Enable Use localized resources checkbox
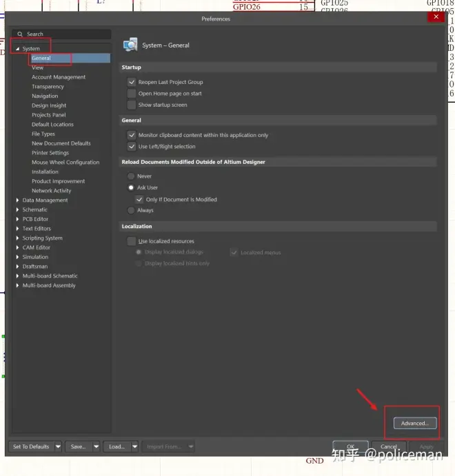Screen dimensions: 455x476 [x=132, y=241]
